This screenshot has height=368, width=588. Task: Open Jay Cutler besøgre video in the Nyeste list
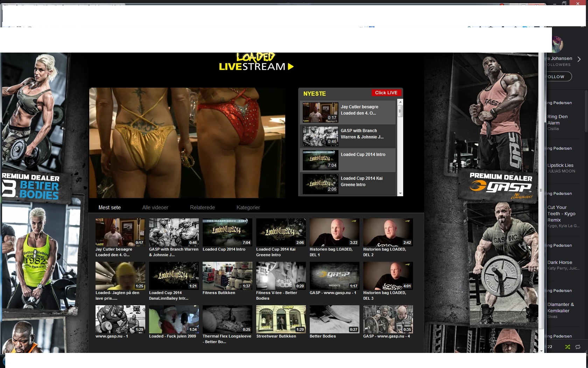(x=348, y=113)
